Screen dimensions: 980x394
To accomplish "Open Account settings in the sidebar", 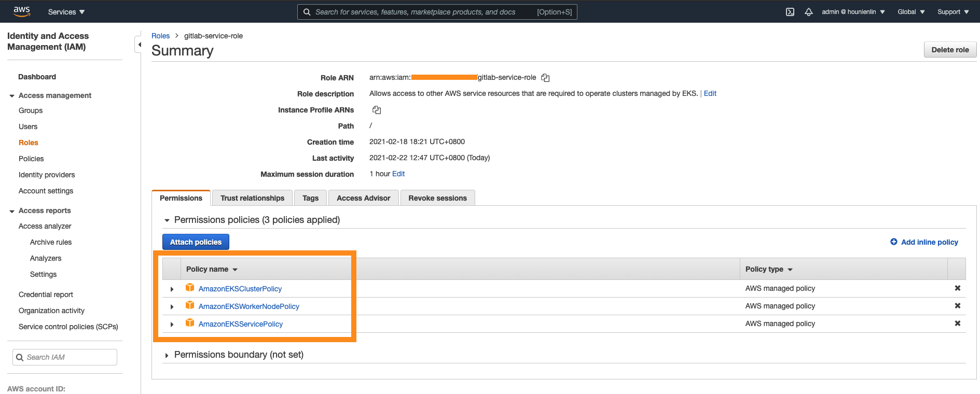I will [x=46, y=191].
